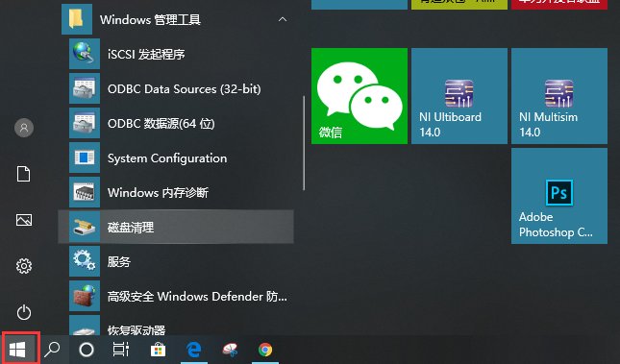Open System Configuration icon

tap(85, 158)
